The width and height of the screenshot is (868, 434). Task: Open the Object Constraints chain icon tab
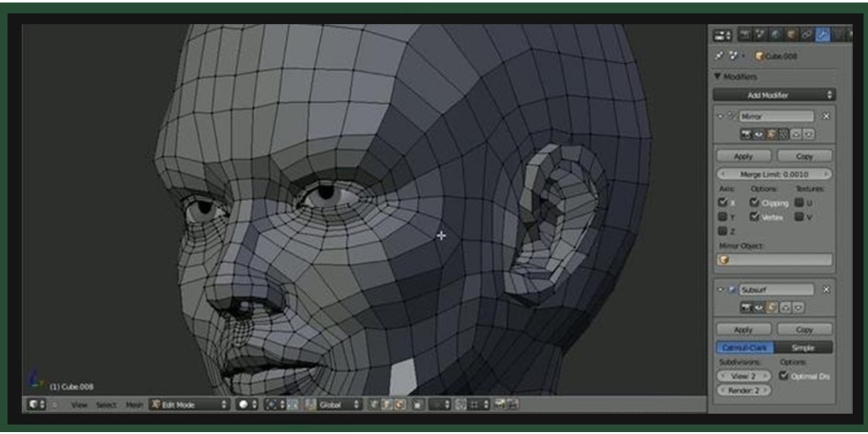806,35
